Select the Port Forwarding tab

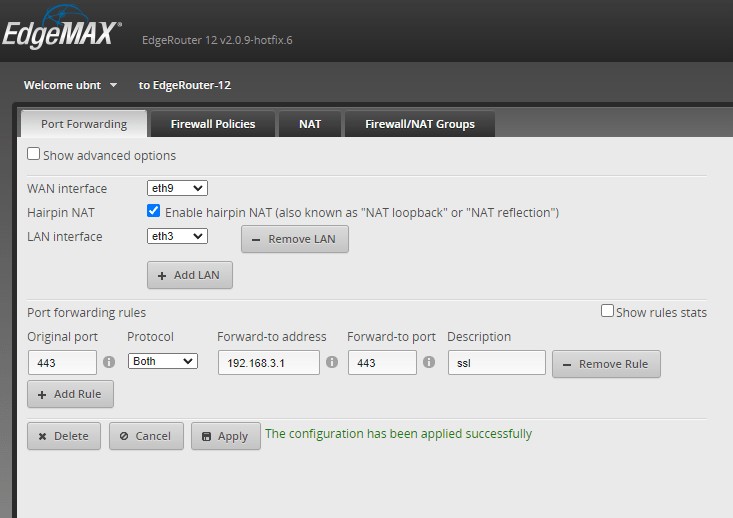(x=84, y=124)
